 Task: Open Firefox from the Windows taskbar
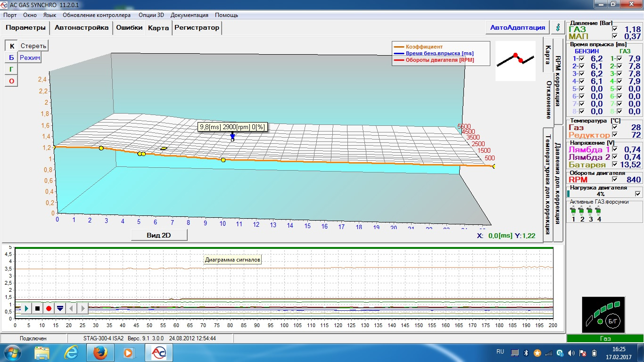click(100, 352)
